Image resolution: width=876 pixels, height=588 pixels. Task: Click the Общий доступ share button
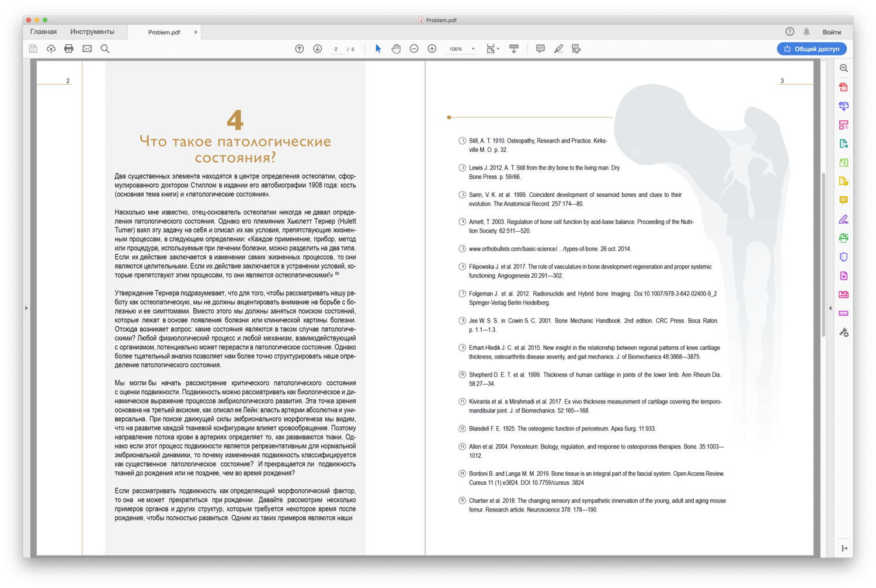(812, 49)
